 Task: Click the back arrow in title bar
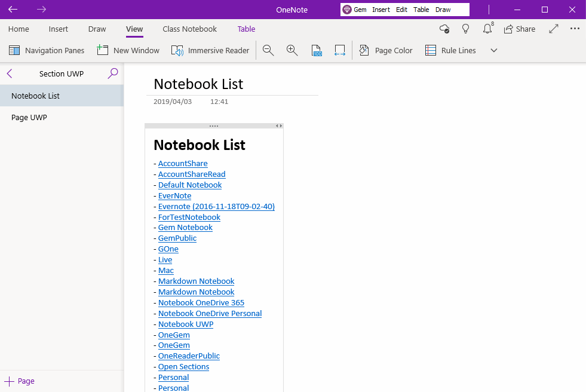tap(13, 10)
